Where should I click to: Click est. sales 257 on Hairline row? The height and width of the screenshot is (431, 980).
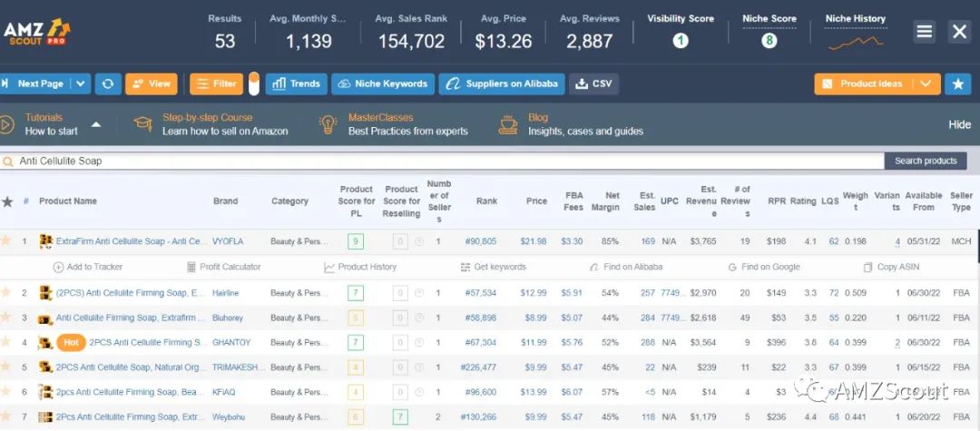point(648,292)
